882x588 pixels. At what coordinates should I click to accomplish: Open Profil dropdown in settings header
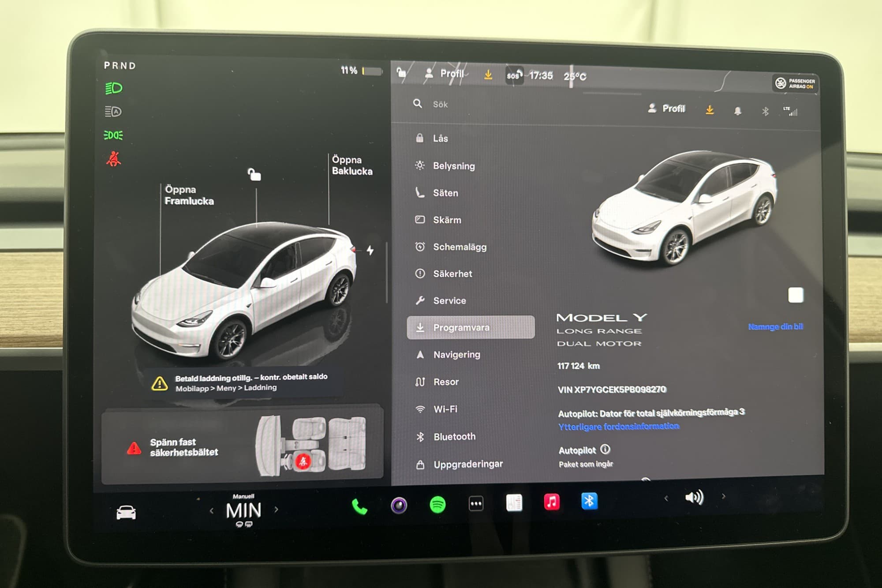(x=666, y=109)
